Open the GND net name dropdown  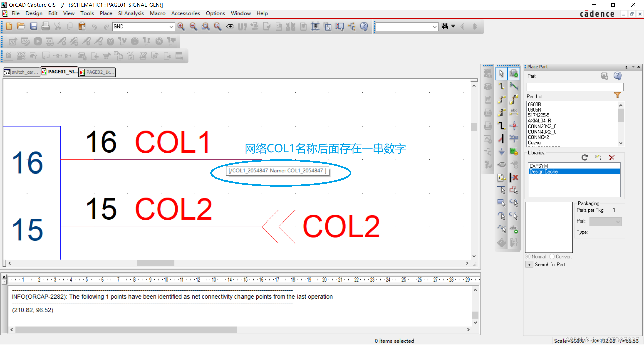[x=171, y=27]
